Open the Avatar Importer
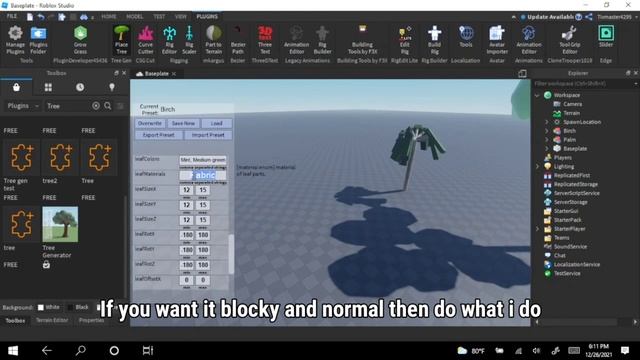The image size is (640, 360). point(497,40)
